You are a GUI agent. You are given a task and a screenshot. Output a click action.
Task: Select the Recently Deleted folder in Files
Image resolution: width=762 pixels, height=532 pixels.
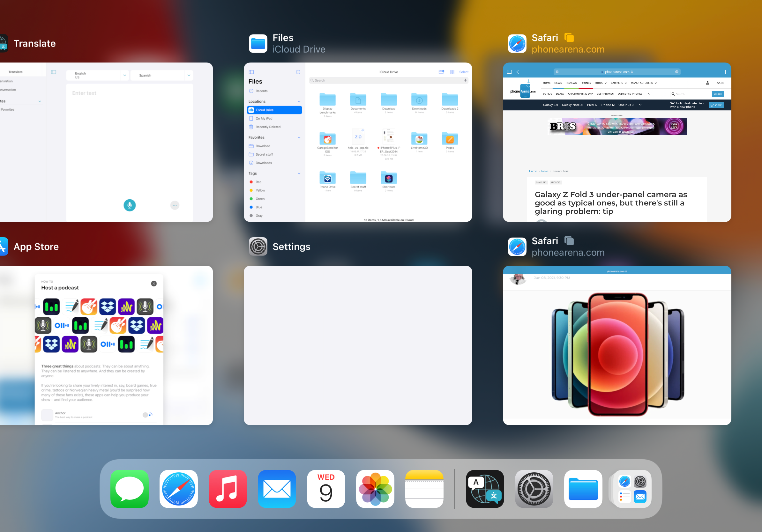click(x=268, y=127)
